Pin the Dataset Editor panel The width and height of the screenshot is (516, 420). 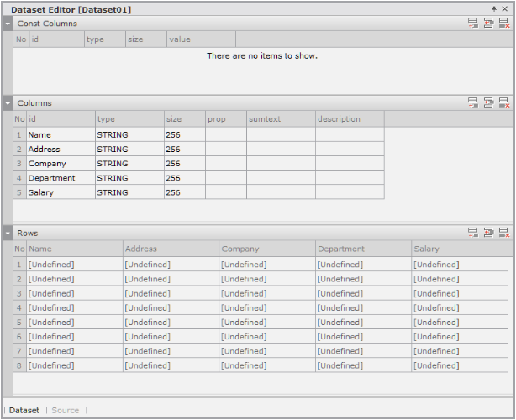(494, 8)
